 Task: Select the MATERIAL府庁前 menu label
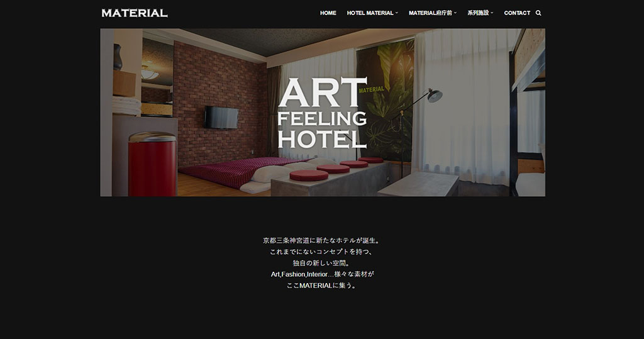pos(430,13)
